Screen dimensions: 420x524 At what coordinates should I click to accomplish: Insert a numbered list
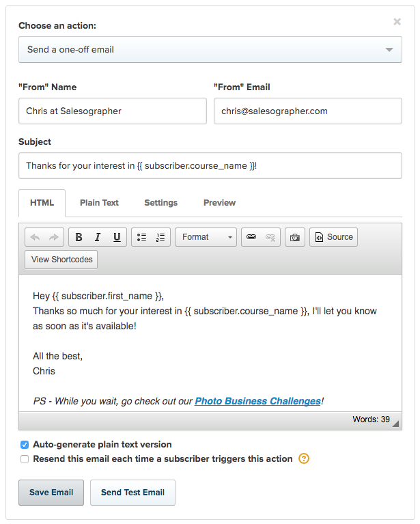coord(160,237)
